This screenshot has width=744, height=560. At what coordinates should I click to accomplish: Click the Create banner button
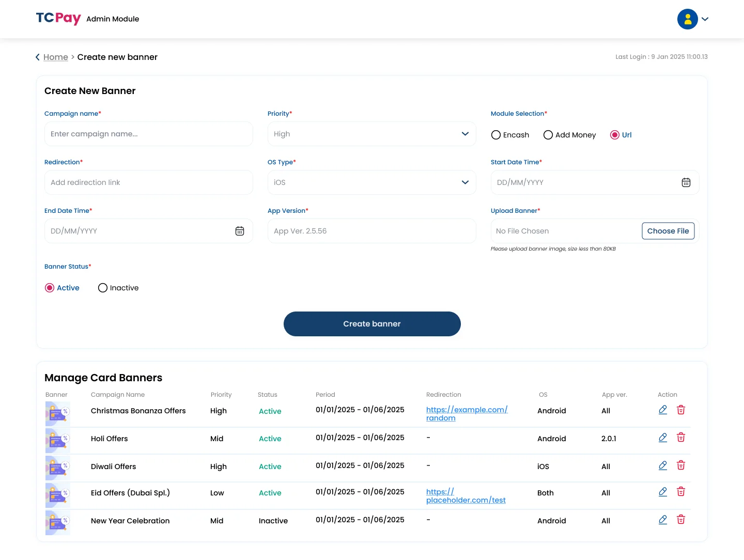[372, 324]
